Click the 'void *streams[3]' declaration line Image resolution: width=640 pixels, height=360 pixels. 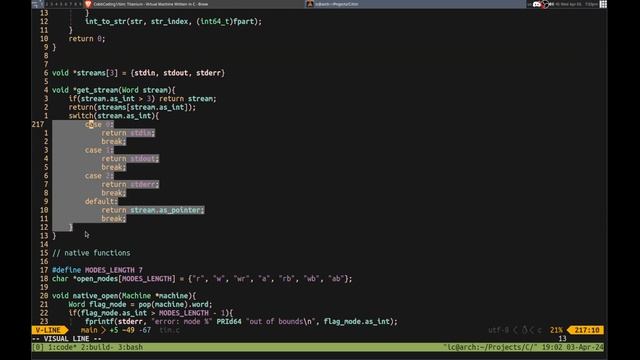coord(138,73)
